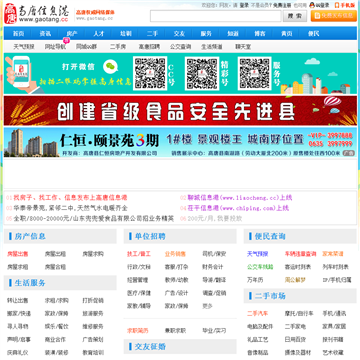The height and width of the screenshot is (360, 360).
Task: Click 同城QQ群 in the sub navigation bar
Action: tap(87, 47)
